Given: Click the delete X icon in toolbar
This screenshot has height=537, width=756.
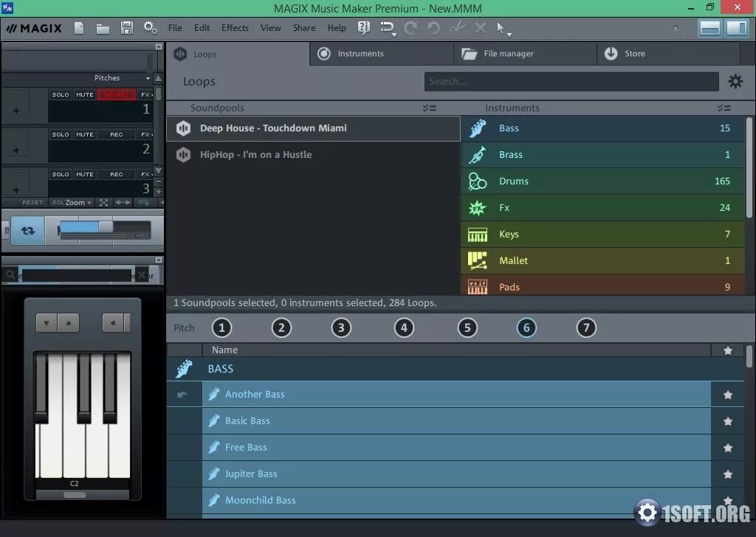Looking at the screenshot, I should pyautogui.click(x=480, y=28).
